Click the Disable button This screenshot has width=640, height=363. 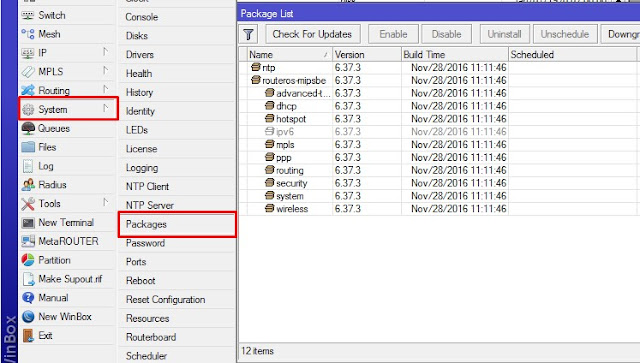click(x=447, y=34)
